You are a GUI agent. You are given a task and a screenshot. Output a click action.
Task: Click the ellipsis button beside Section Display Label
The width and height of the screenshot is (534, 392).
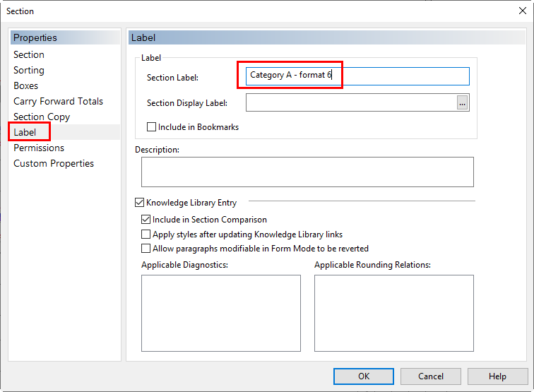(x=462, y=102)
